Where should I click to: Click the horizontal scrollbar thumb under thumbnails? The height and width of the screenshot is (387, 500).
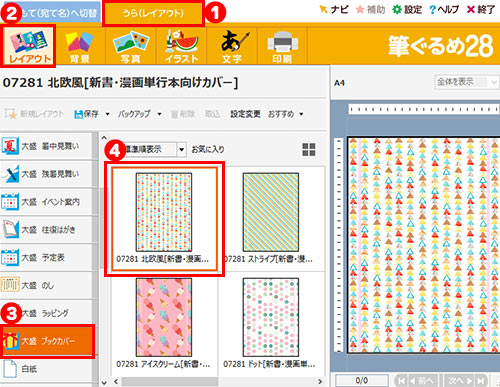[x=170, y=381]
